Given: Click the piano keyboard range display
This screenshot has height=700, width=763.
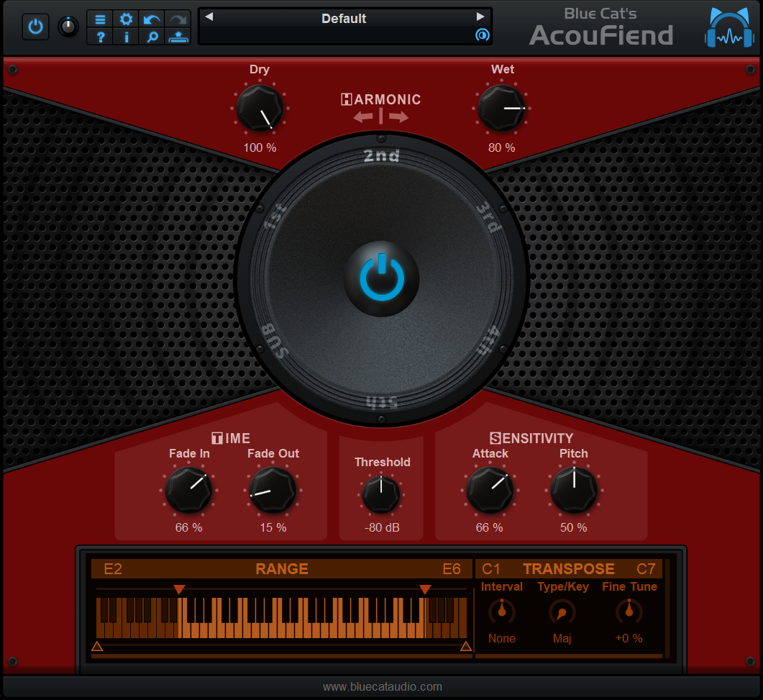Looking at the screenshot, I should (281, 618).
